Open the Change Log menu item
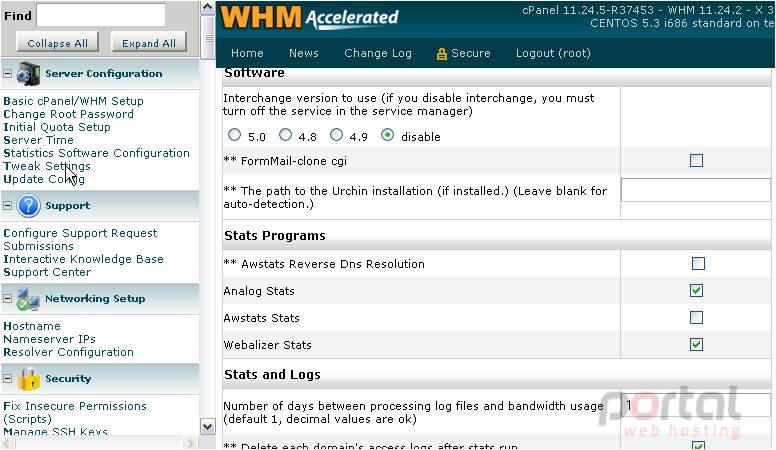This screenshot has height=450, width=776. pos(378,53)
